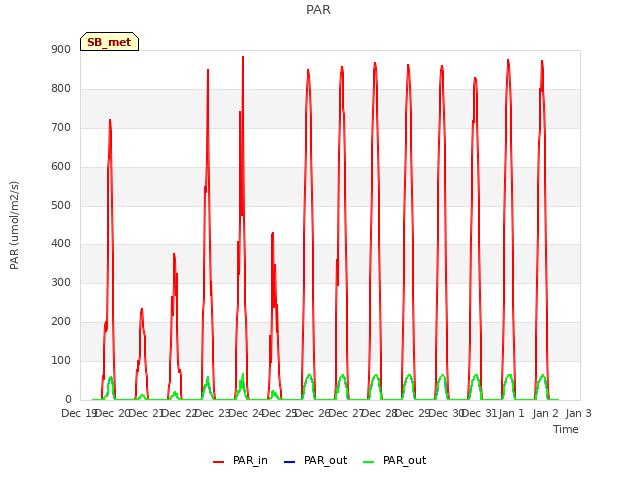Toggle the blue PAR_out legend entry
This screenshot has width=640, height=480.
[315, 461]
